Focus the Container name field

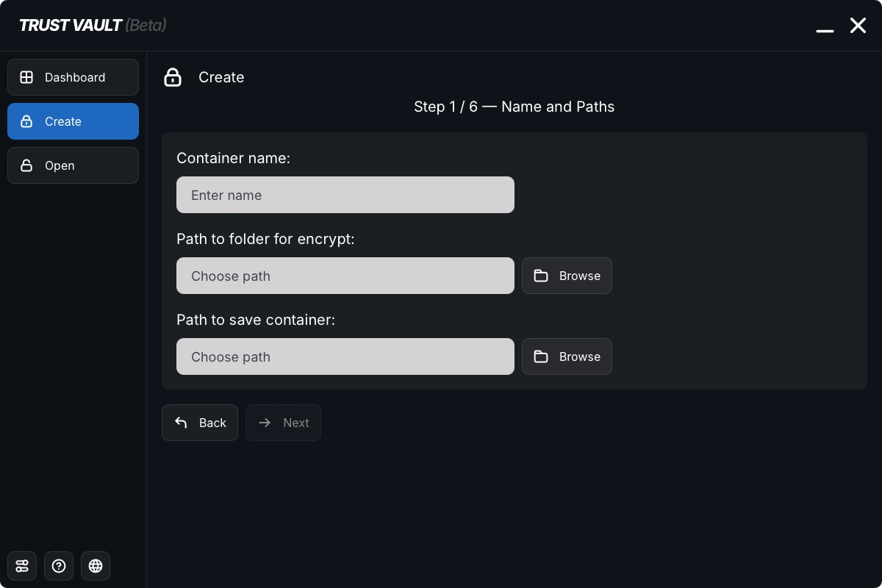345,195
